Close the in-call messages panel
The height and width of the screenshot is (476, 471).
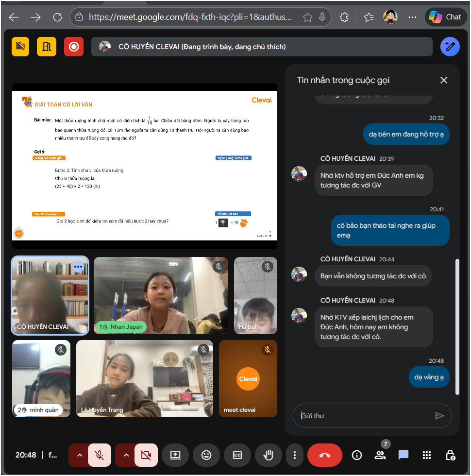pos(444,80)
